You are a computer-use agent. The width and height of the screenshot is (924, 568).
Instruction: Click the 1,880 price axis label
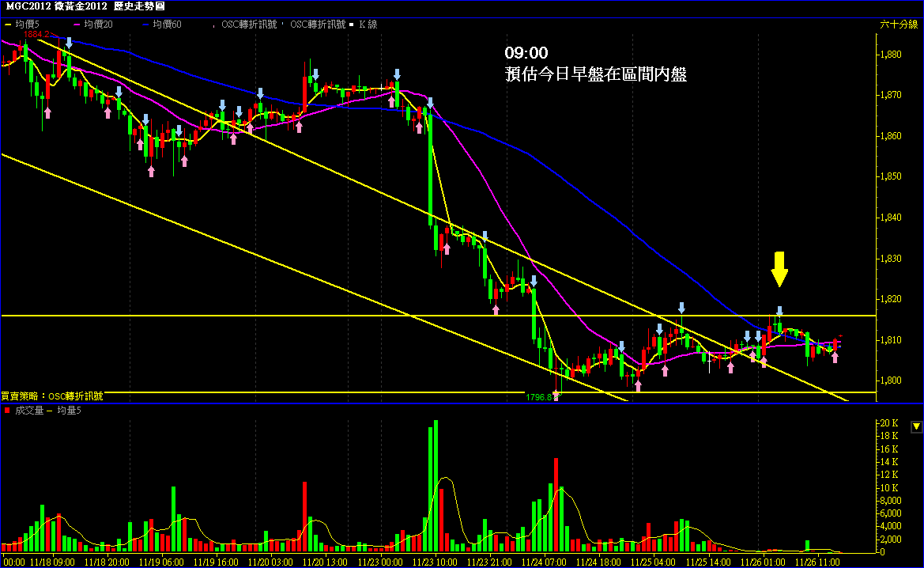tap(890, 55)
